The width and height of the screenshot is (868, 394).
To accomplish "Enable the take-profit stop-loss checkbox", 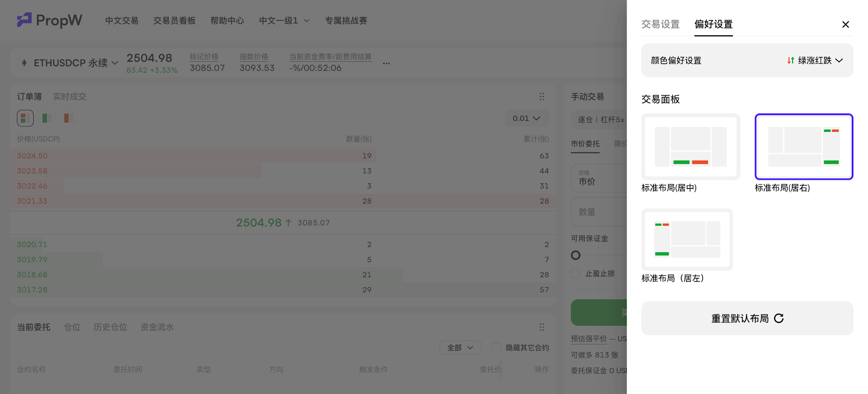I will pyautogui.click(x=576, y=274).
